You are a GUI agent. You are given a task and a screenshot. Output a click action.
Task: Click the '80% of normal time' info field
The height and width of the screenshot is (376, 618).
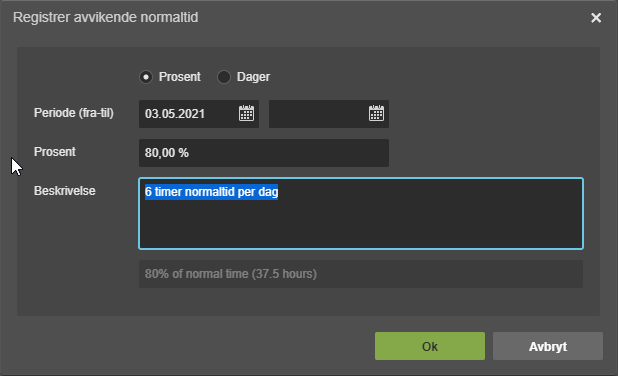pos(361,274)
